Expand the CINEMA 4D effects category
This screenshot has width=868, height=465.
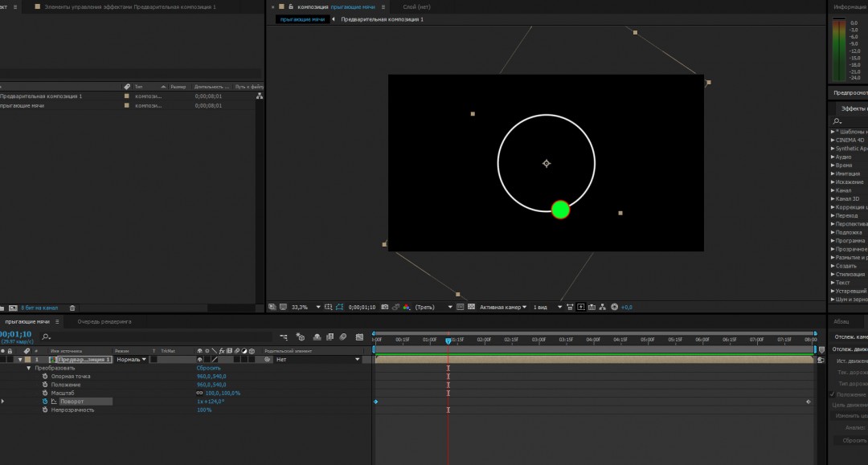[x=833, y=140]
